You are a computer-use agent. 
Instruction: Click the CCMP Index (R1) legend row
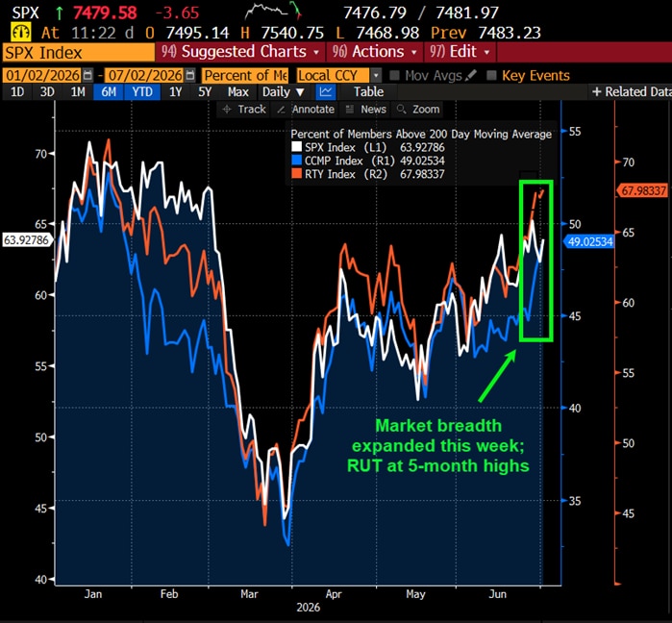[368, 161]
